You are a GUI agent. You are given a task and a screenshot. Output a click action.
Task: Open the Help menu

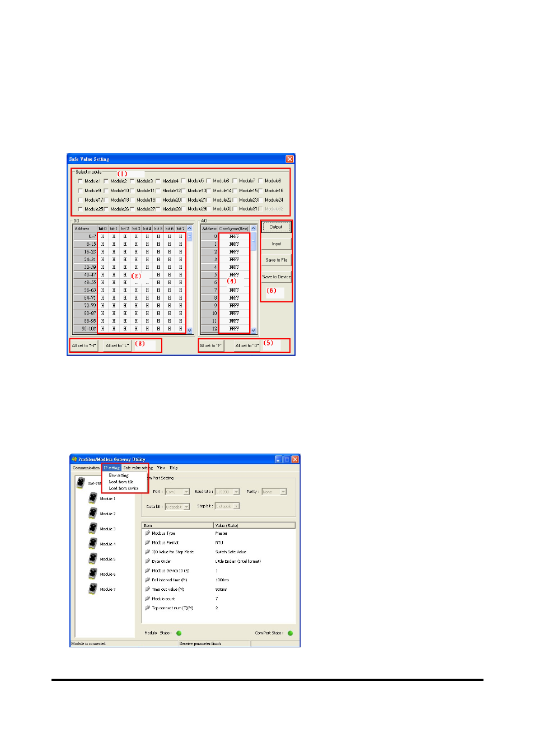[174, 468]
